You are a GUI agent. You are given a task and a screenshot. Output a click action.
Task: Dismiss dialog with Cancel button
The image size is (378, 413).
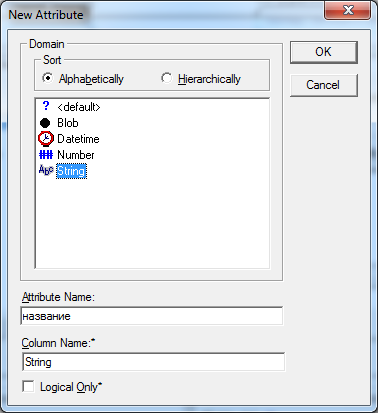pyautogui.click(x=324, y=85)
